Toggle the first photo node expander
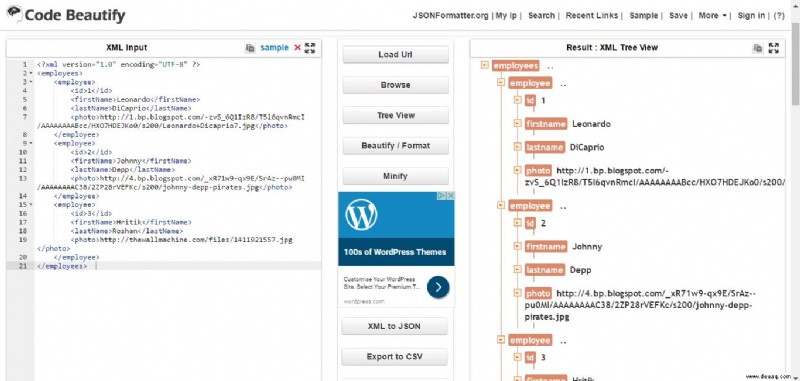 (x=518, y=171)
